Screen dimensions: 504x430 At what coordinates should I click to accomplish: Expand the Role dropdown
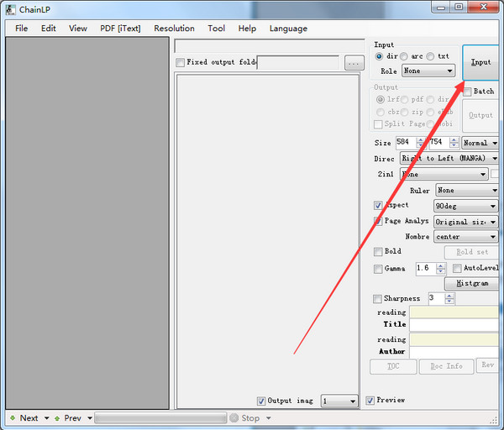click(x=428, y=71)
